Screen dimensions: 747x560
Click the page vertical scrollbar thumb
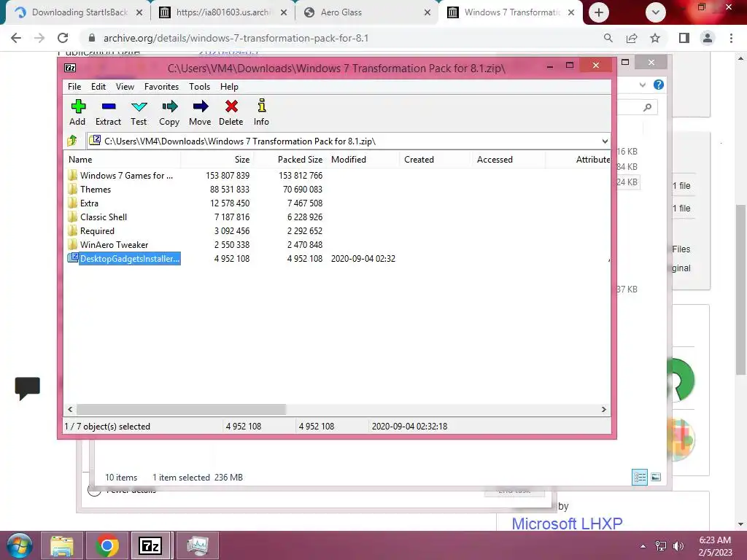[740, 289]
